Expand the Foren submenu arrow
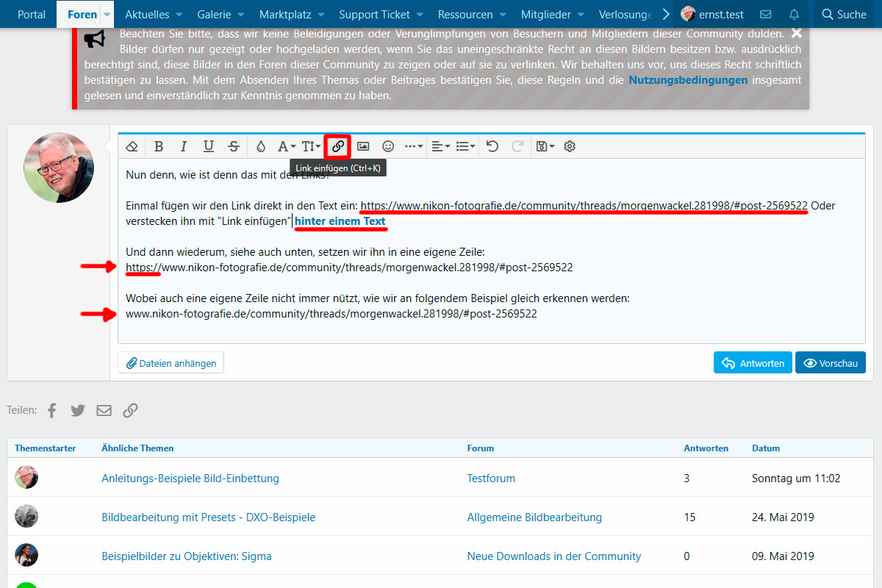 (107, 14)
